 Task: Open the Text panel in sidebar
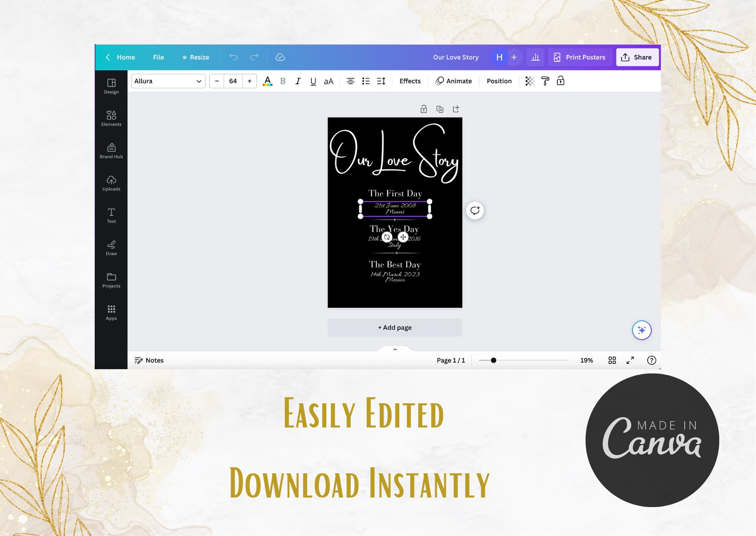point(111,215)
